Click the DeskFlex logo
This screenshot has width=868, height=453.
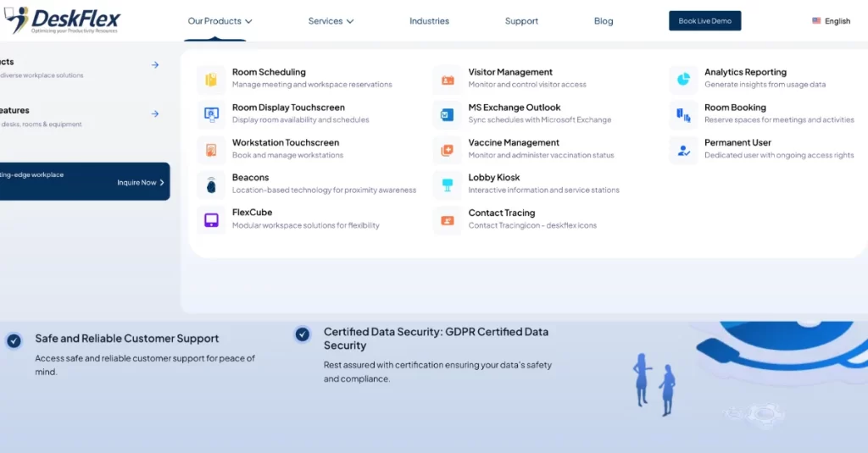[x=62, y=19]
